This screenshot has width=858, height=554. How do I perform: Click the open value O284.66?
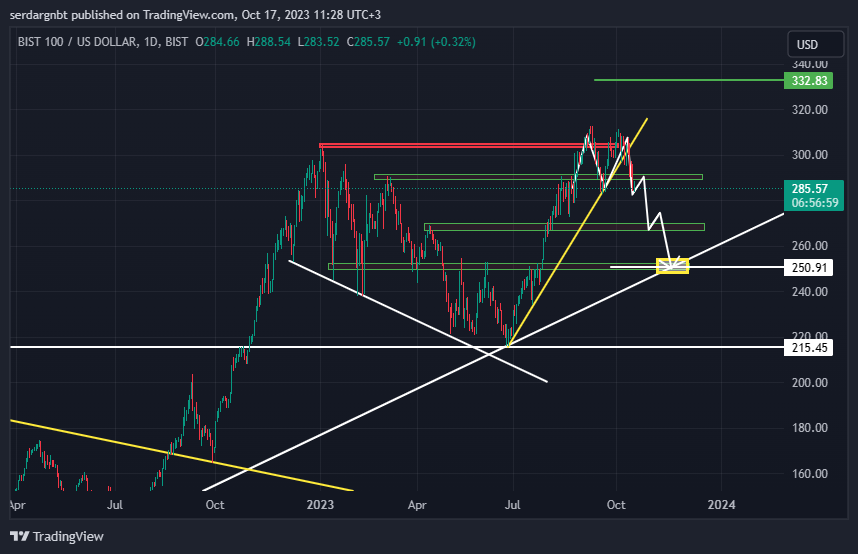(217, 42)
